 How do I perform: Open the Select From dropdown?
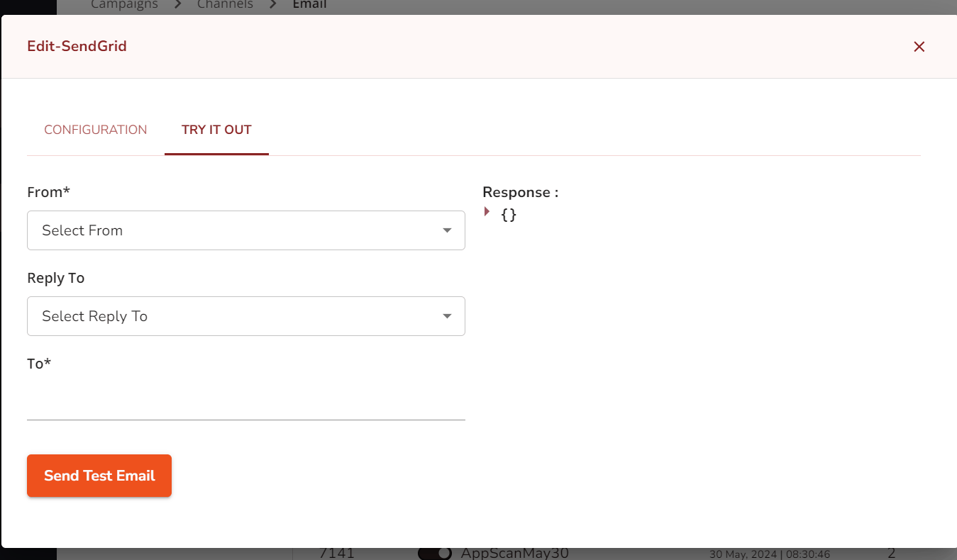tap(246, 230)
